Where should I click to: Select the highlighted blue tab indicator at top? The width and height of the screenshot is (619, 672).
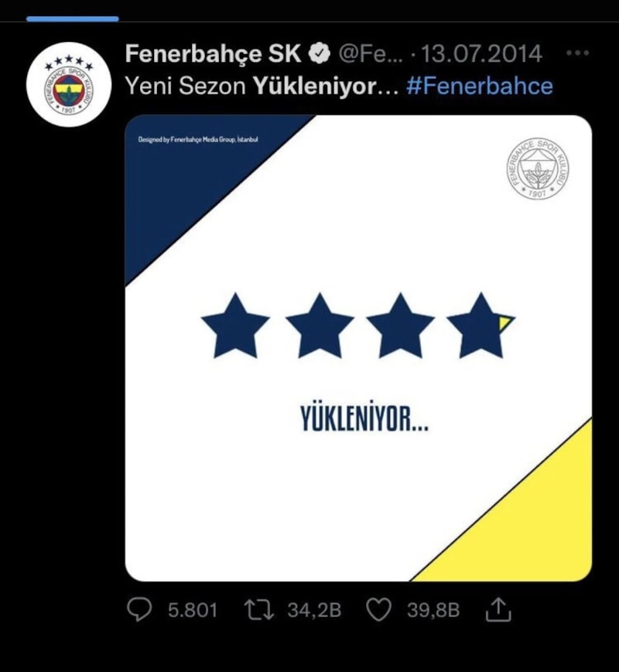73,19
